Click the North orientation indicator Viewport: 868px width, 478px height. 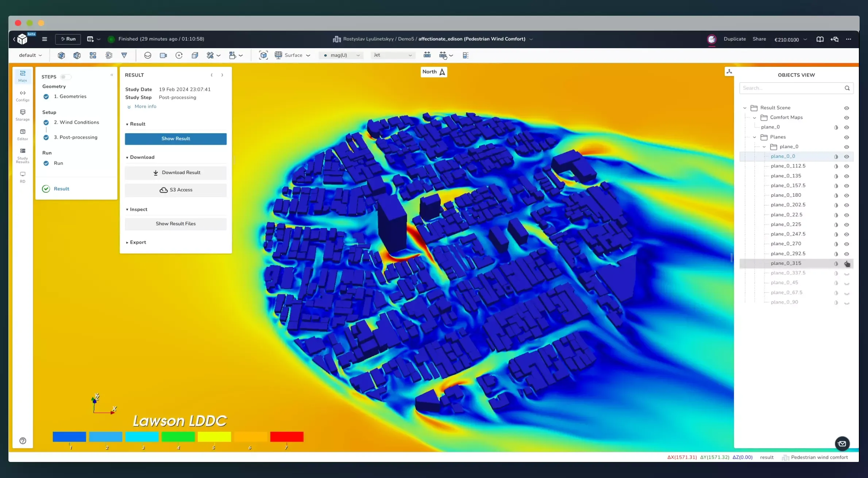(433, 72)
